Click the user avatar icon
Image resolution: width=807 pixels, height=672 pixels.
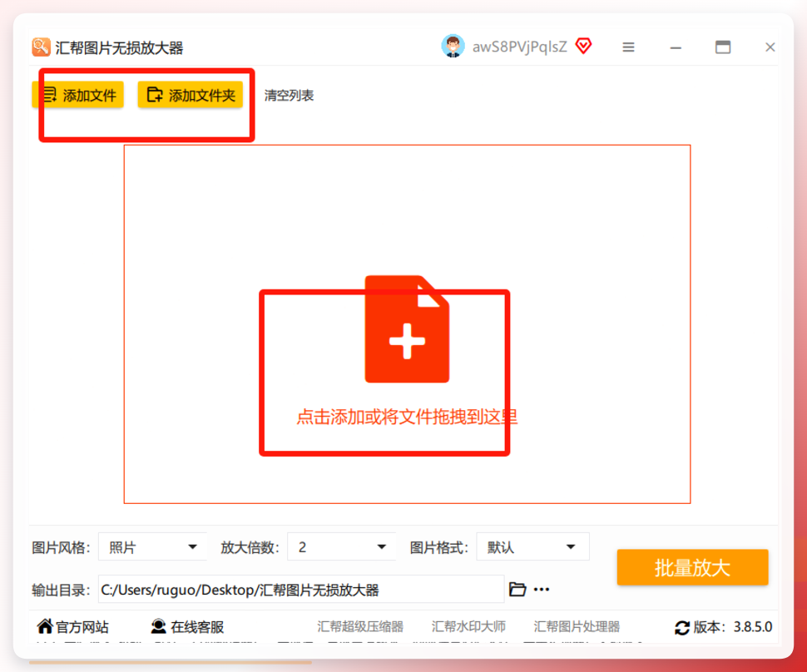[453, 47]
